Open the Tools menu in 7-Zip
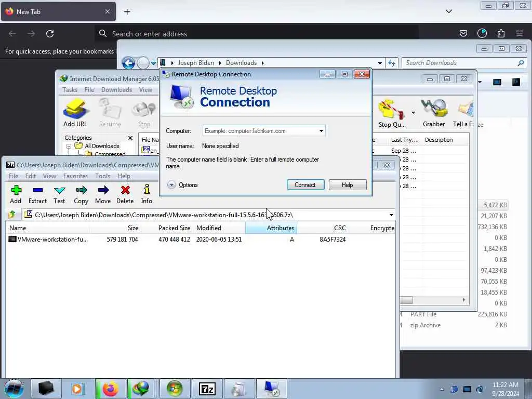This screenshot has width=532, height=399. (x=102, y=176)
